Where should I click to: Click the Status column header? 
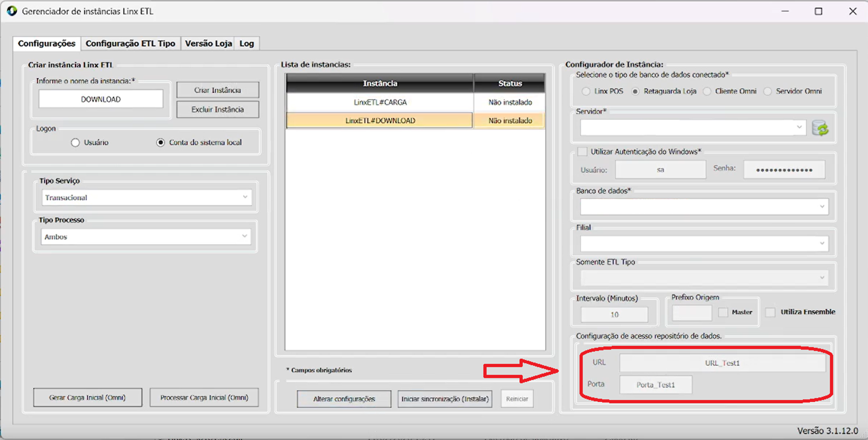pos(510,83)
